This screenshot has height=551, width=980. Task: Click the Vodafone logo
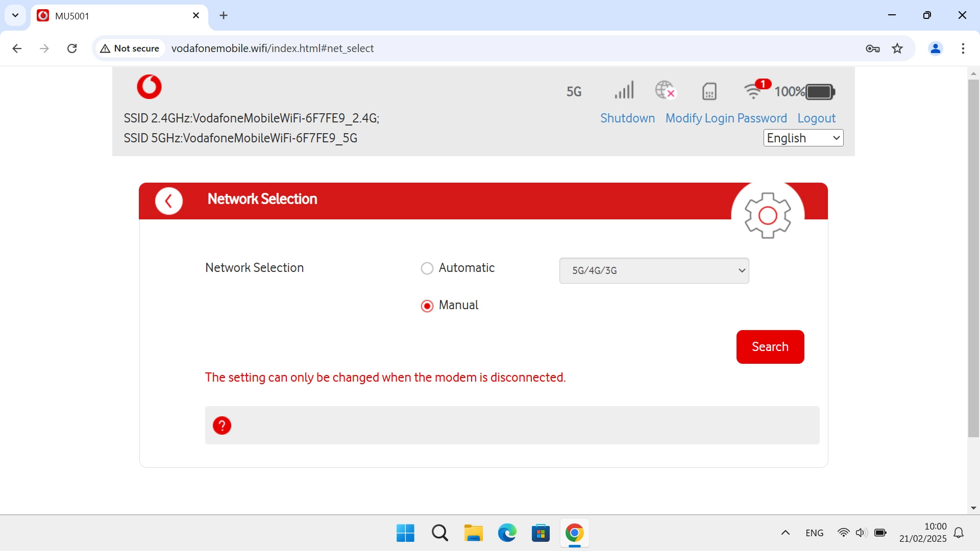point(149,87)
